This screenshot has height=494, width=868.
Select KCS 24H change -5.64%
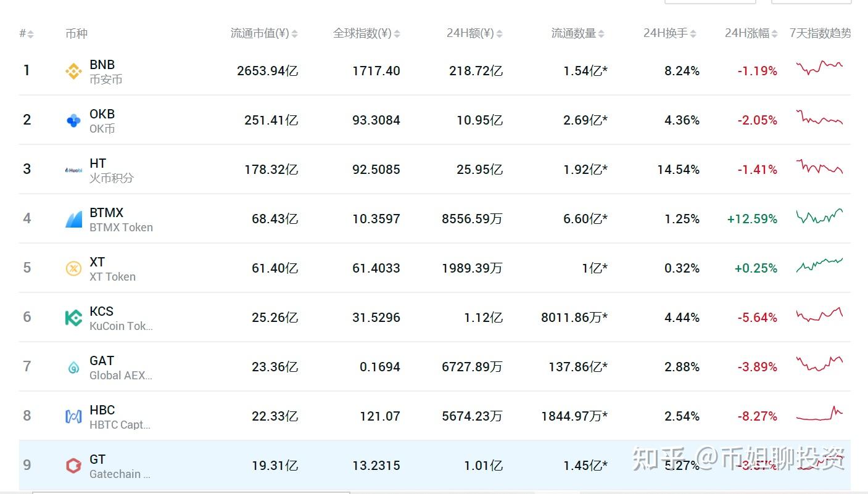coord(757,318)
